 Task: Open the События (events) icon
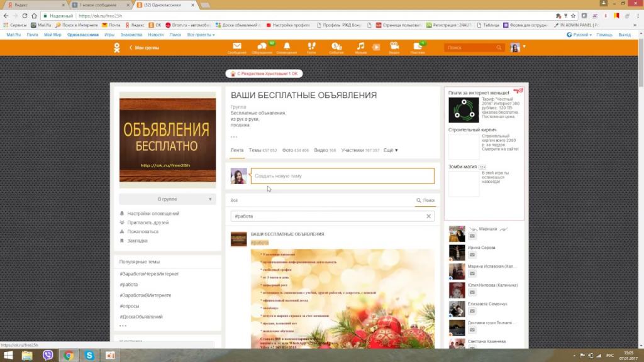336,45
